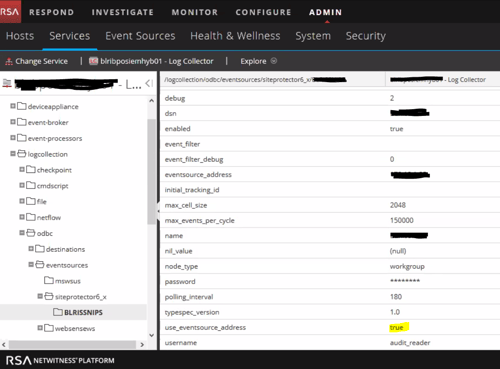The width and height of the screenshot is (500, 369).
Task: Click the Change Service hierarchy icon
Action: coord(9,61)
